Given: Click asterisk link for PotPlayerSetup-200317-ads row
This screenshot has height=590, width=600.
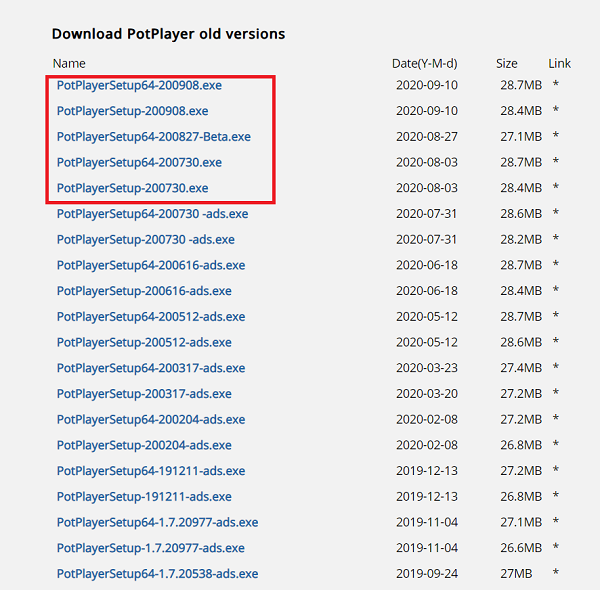Looking at the screenshot, I should [x=556, y=393].
